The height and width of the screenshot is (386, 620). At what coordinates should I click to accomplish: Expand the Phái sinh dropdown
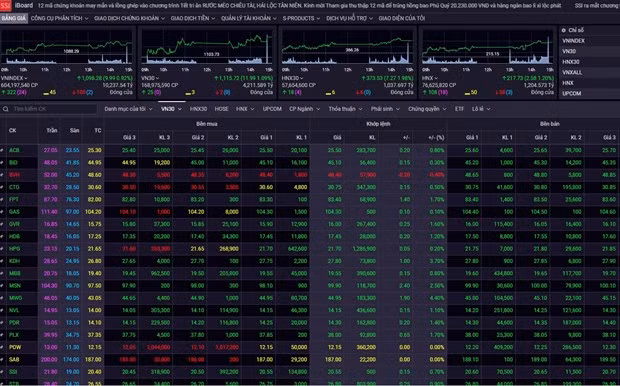pyautogui.click(x=385, y=109)
